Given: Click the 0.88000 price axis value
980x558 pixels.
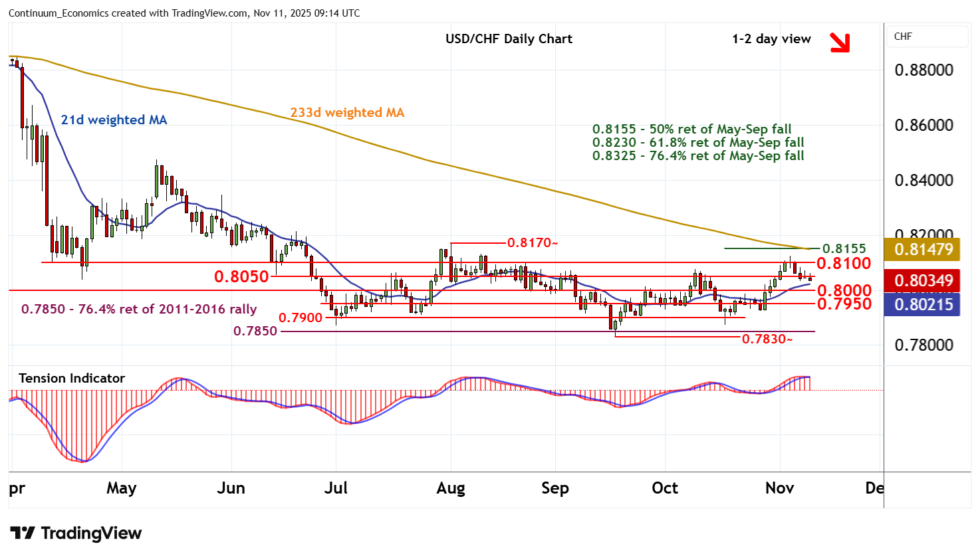Looking at the screenshot, I should tap(923, 70).
